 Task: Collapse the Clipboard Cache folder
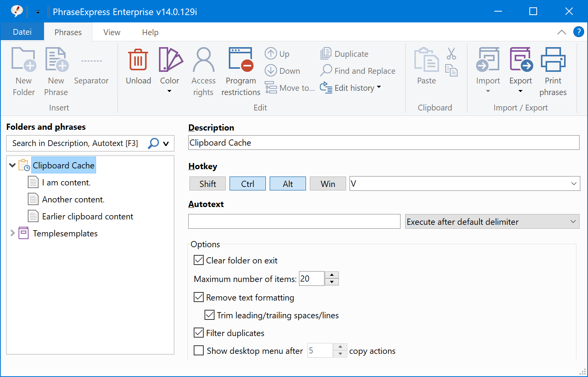click(x=12, y=165)
